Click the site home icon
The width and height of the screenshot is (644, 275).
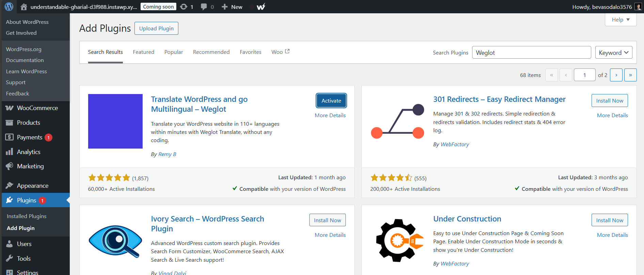point(24,7)
